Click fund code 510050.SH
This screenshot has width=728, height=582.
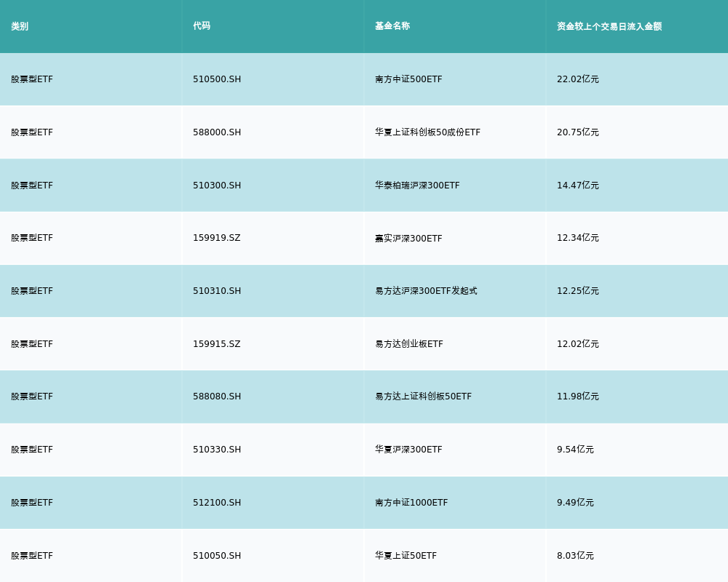(217, 556)
